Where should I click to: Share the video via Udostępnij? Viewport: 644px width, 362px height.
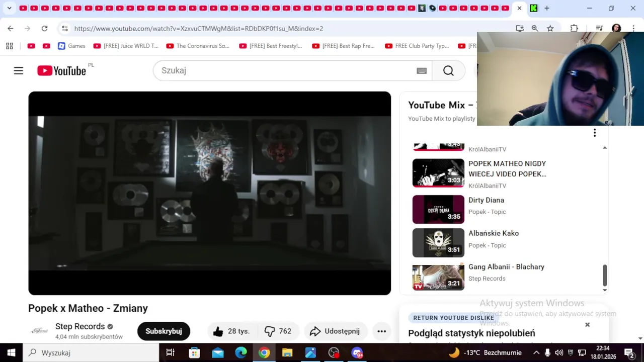pyautogui.click(x=335, y=331)
